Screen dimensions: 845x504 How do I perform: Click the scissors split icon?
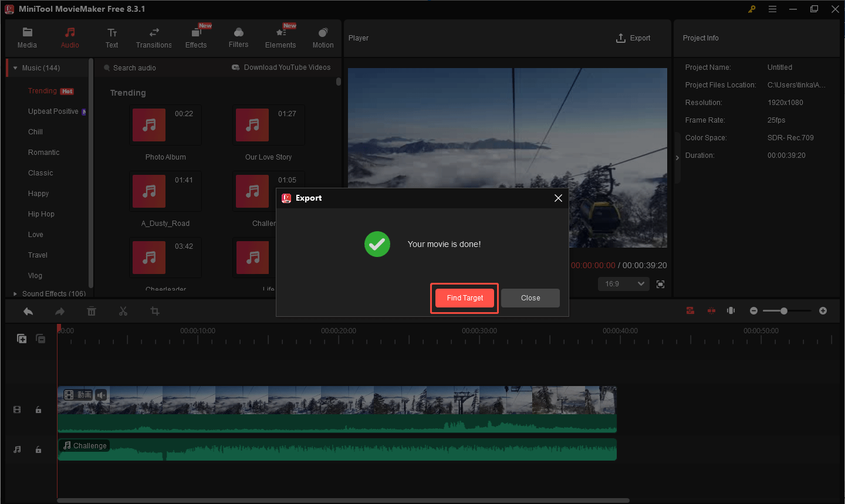[x=123, y=311]
